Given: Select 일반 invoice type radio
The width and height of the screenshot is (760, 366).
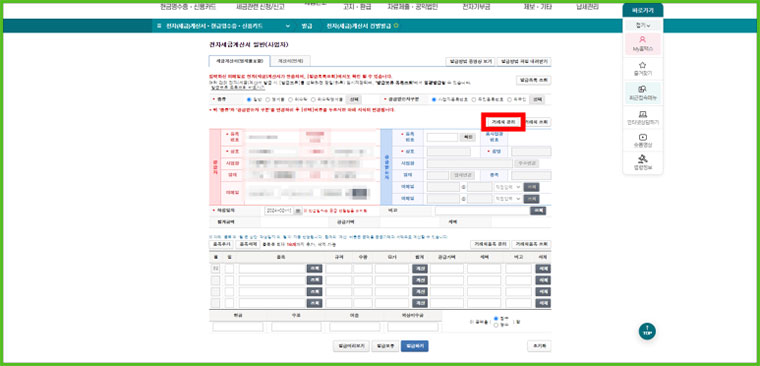Looking at the screenshot, I should click(249, 99).
